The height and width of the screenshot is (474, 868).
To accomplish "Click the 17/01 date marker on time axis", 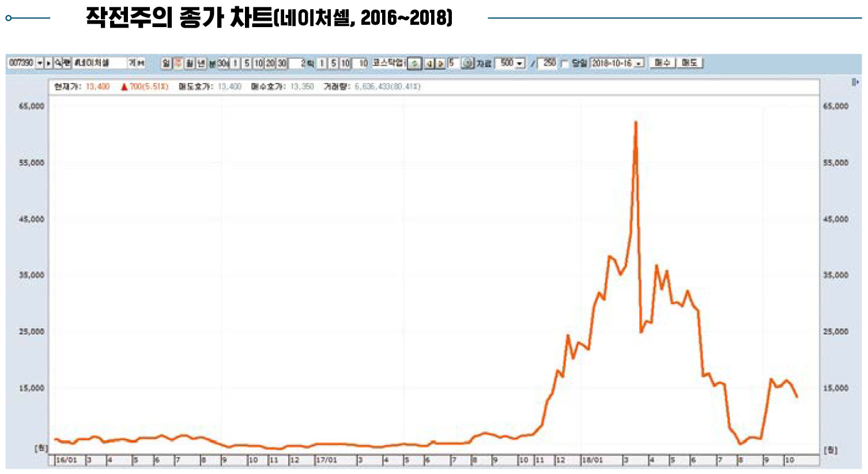I will tap(326, 460).
